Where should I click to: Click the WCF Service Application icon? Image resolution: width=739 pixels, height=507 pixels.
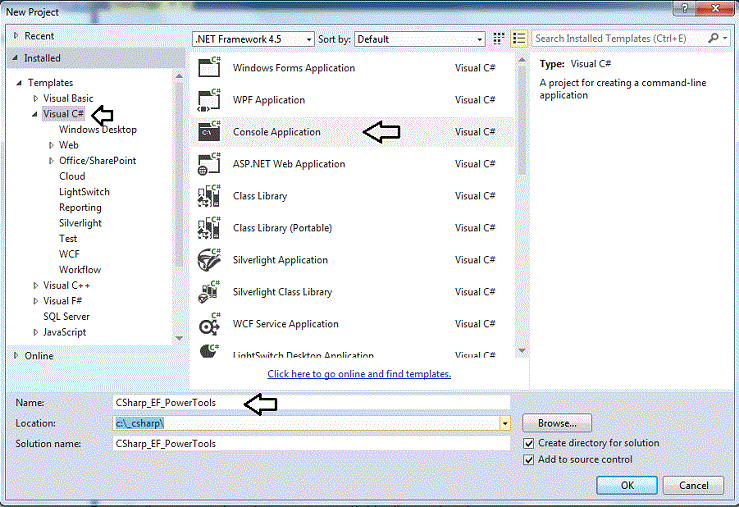click(x=209, y=324)
